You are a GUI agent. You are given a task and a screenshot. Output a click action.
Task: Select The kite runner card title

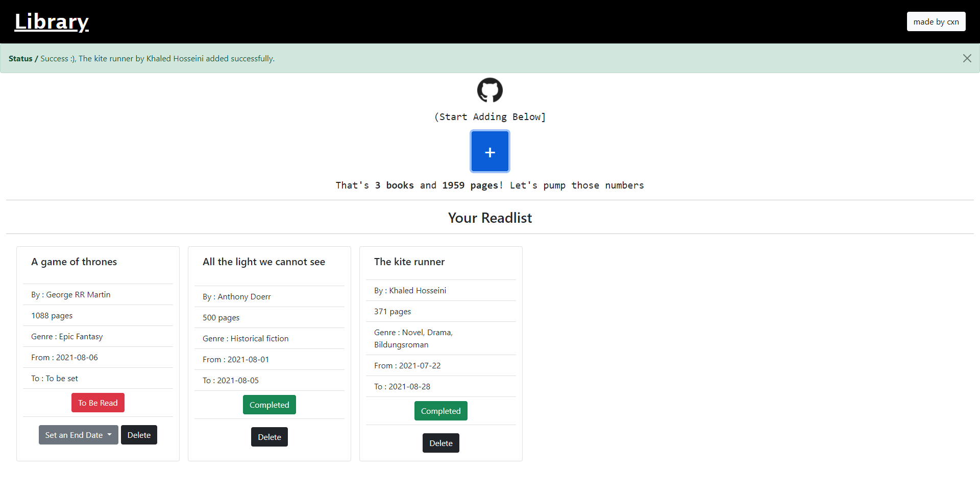click(409, 262)
